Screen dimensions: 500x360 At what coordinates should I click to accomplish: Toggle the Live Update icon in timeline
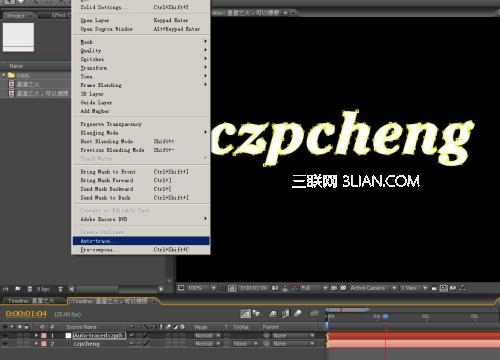246,314
